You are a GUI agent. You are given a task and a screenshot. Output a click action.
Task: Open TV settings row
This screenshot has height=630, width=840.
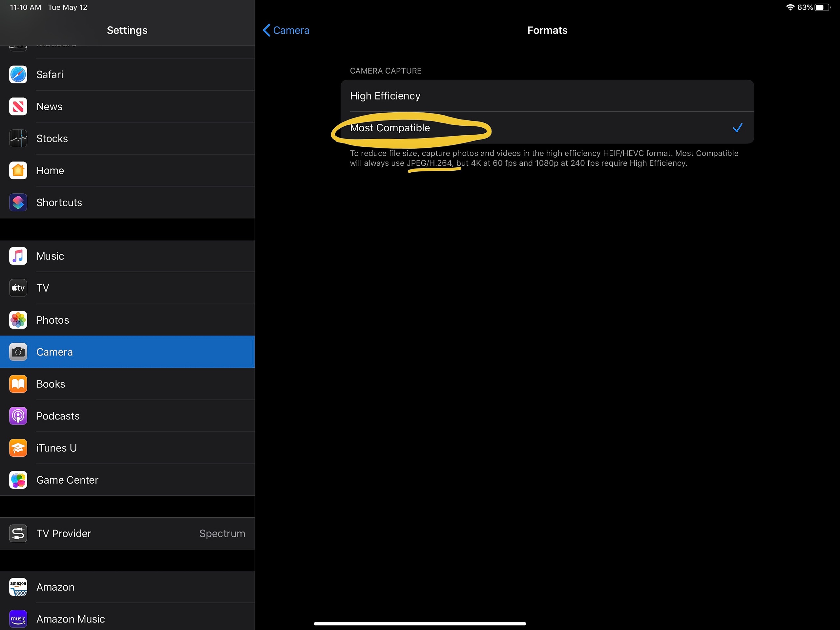(x=127, y=288)
